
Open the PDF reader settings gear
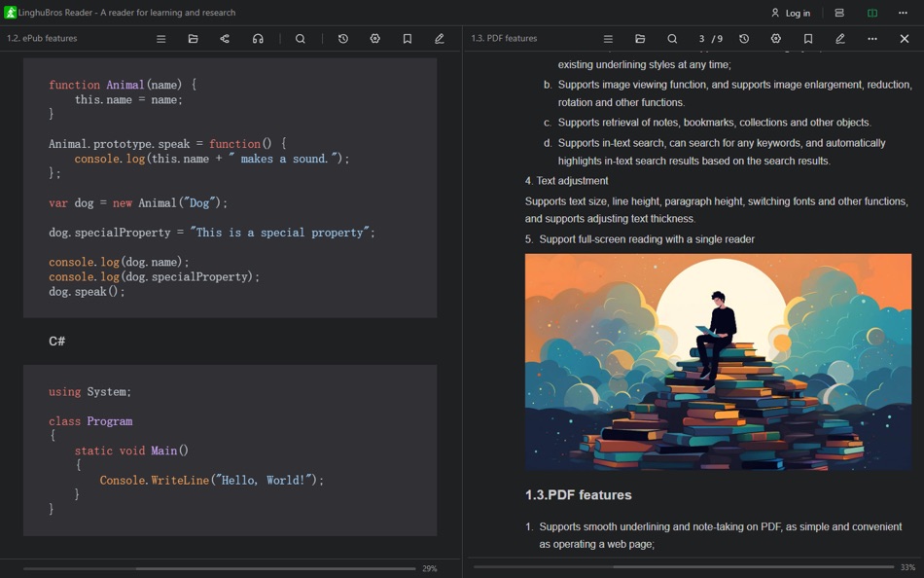(775, 38)
